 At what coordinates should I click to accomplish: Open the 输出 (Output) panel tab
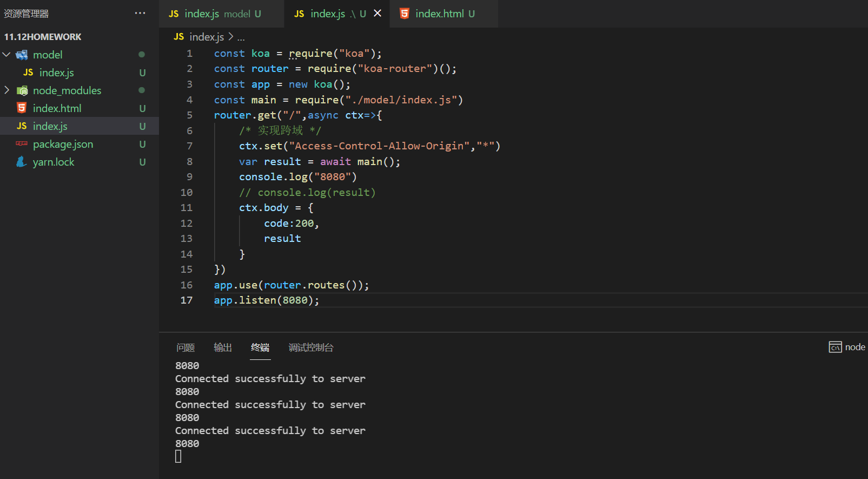[x=223, y=347]
